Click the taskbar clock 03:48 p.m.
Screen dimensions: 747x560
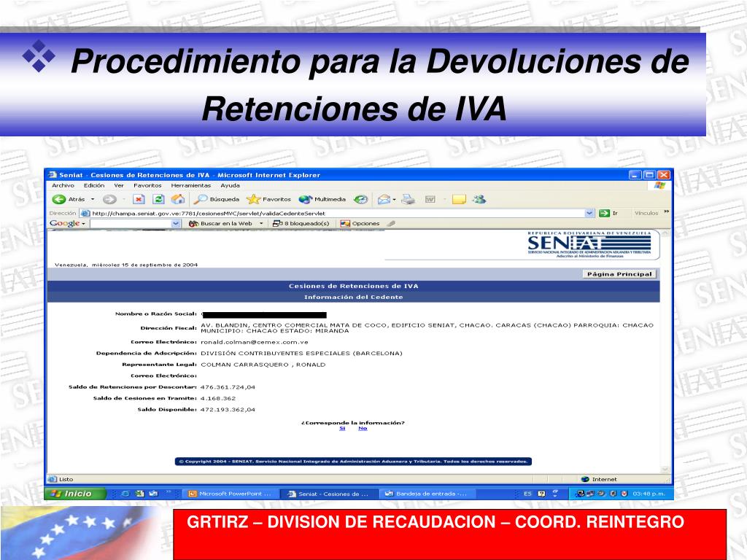point(649,494)
